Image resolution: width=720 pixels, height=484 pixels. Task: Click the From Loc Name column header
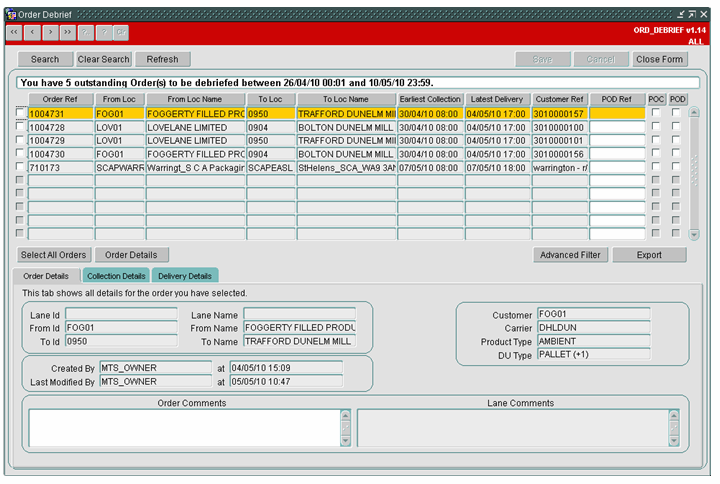195,99
